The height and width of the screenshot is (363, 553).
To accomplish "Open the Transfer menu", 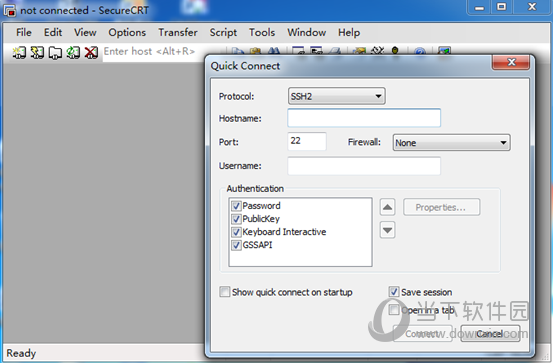I will coord(178,32).
